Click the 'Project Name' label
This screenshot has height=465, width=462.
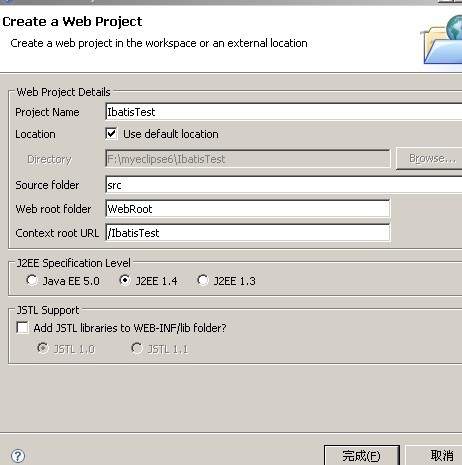47,112
